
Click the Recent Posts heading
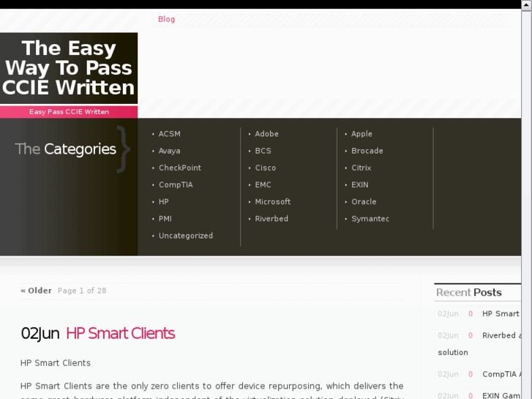[469, 292]
